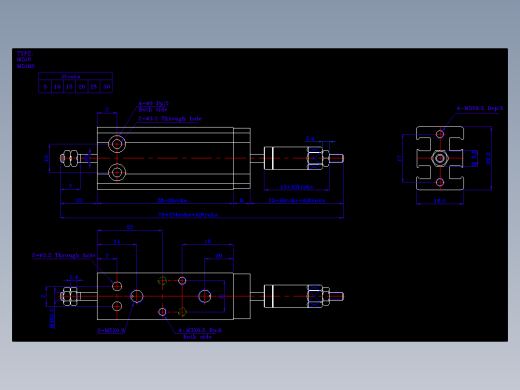Select the stroke value 10 cell
The height and width of the screenshot is (390, 520).
click(57, 87)
